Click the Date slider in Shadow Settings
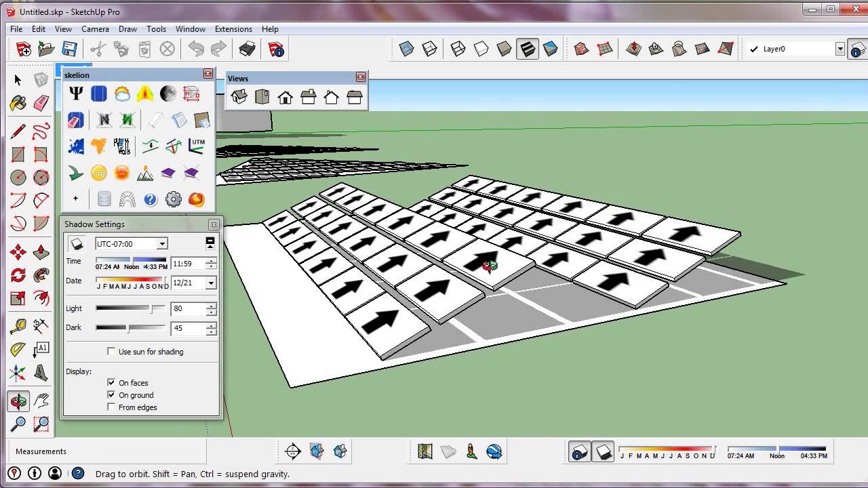 point(130,279)
